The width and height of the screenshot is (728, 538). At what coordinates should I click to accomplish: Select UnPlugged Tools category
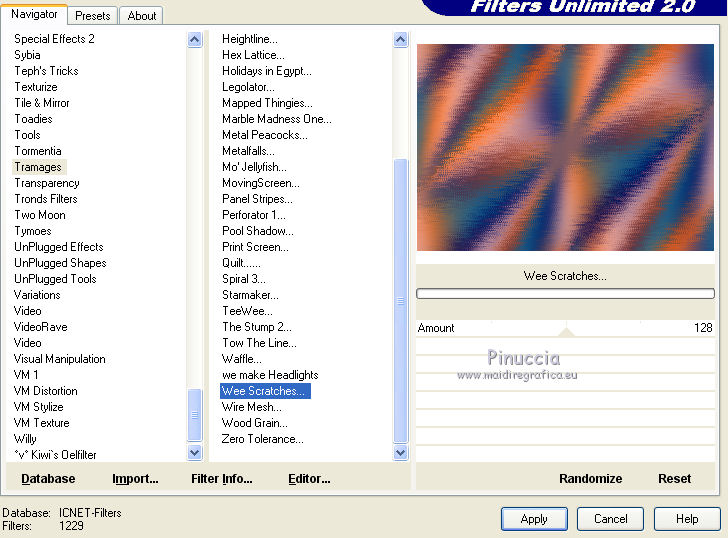pyautogui.click(x=55, y=279)
